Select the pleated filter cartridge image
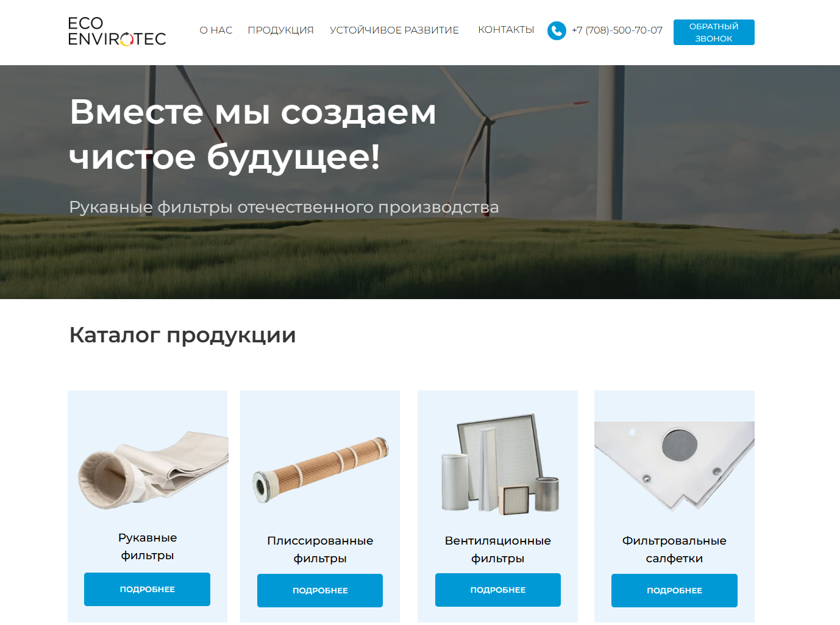Viewport: 840px width, 625px height. (320, 470)
